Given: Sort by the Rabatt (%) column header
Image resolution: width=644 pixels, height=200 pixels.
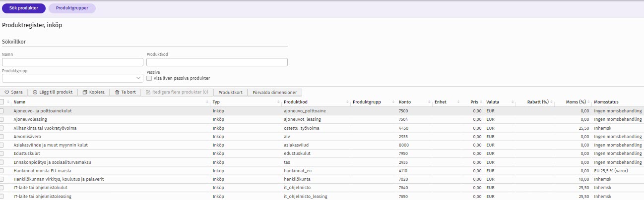Looking at the screenshot, I should 538,102.
